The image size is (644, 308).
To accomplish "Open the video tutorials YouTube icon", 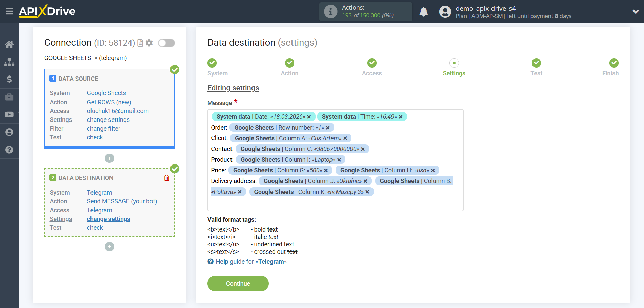I will click(x=9, y=115).
